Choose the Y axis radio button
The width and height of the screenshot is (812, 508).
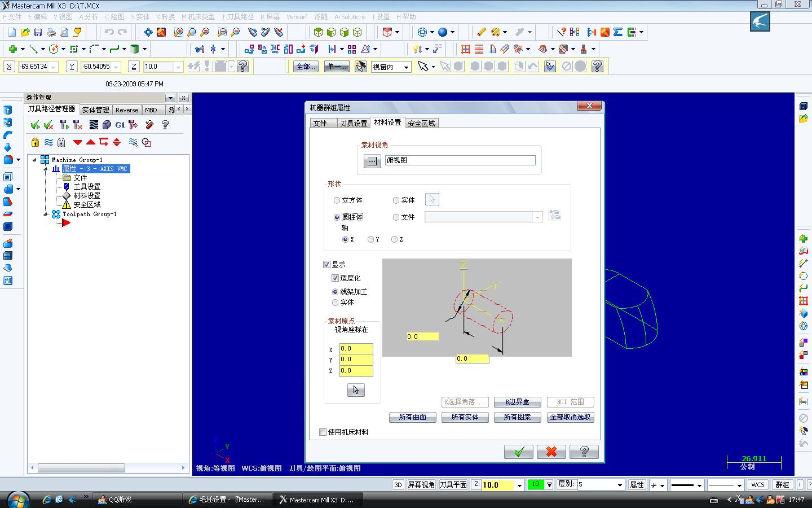coord(370,239)
